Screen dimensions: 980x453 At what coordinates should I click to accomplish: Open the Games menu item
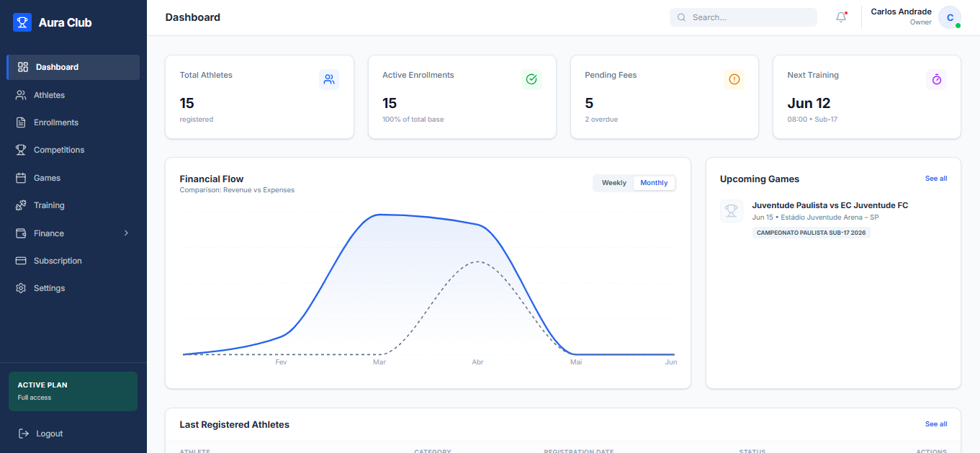coord(73,178)
